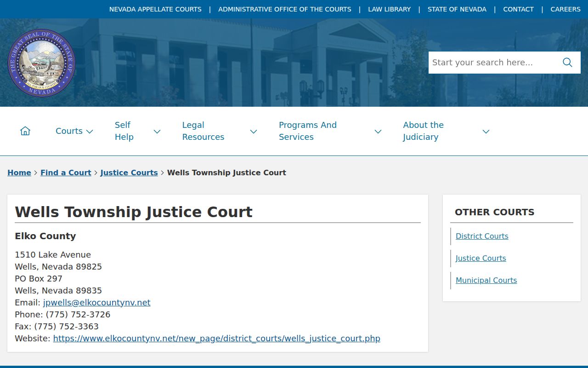Open State of Nevada top link
588x368 pixels.
(x=457, y=9)
